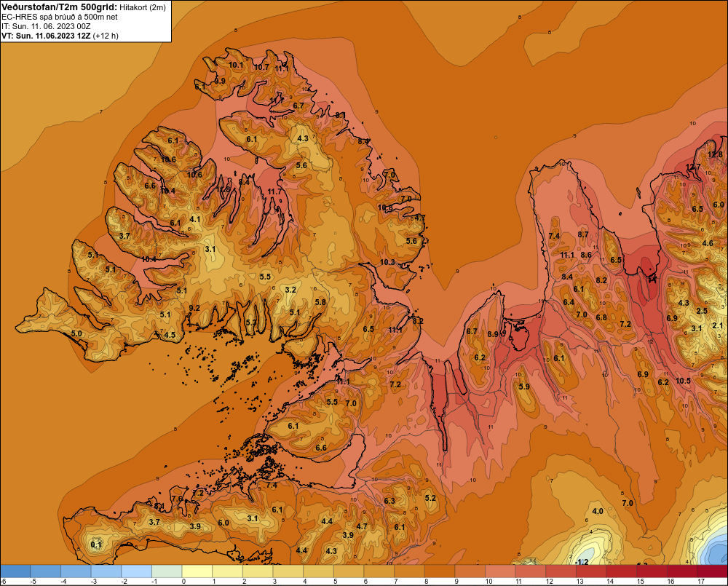Click the 6.3 temperature label
This screenshot has width=728, height=586.
pos(389,501)
